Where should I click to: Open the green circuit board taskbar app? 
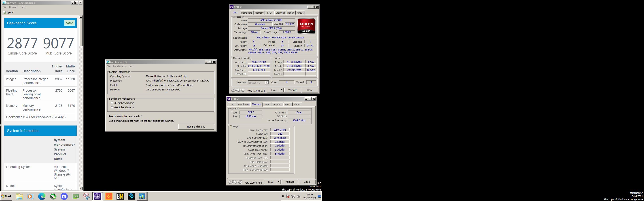(76, 196)
